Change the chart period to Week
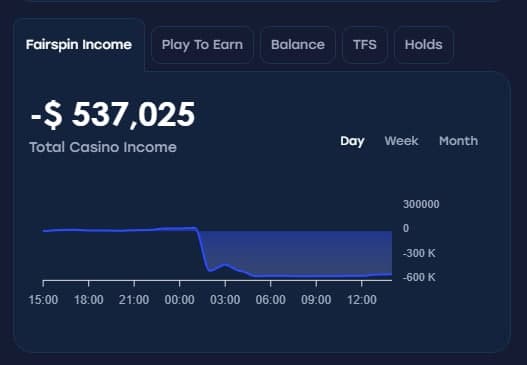527x365 pixels. coord(402,141)
